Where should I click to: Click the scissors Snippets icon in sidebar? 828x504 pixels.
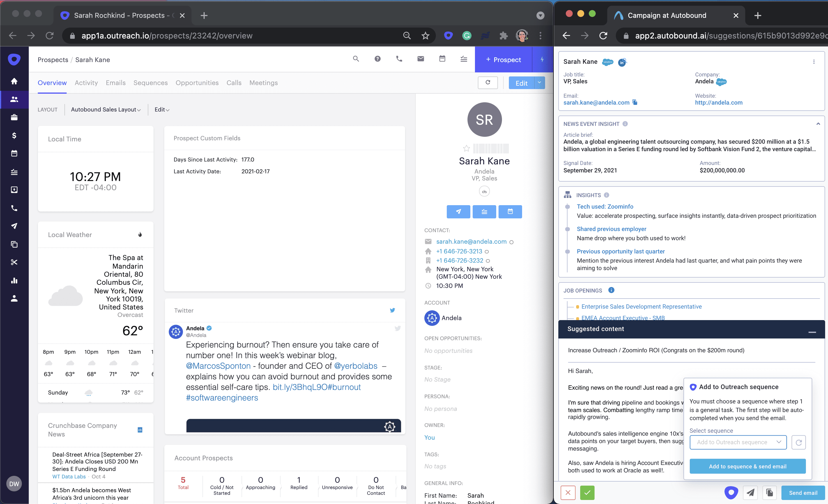point(14,262)
